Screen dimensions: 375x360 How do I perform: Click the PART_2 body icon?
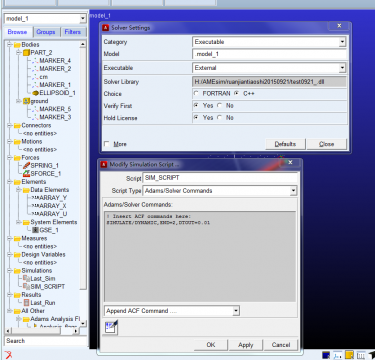(26, 53)
